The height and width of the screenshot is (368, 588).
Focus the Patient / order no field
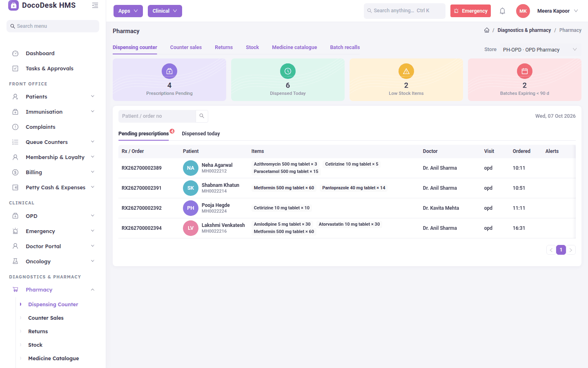[x=157, y=116]
